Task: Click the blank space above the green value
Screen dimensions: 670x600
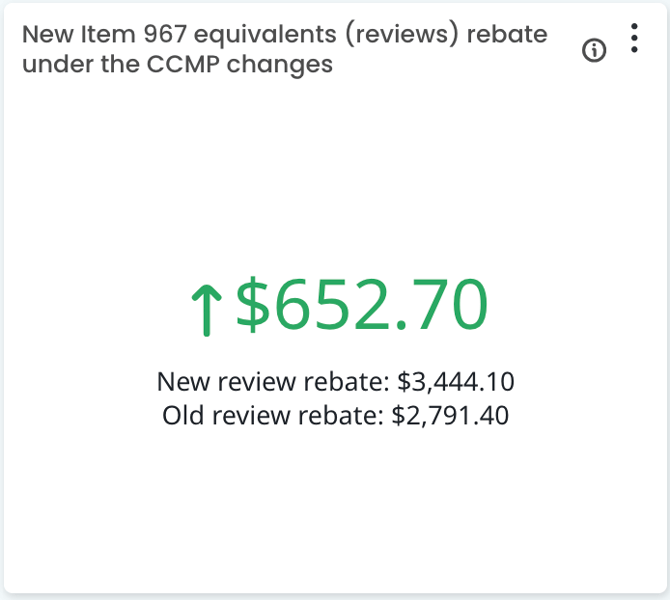Action: (x=335, y=180)
